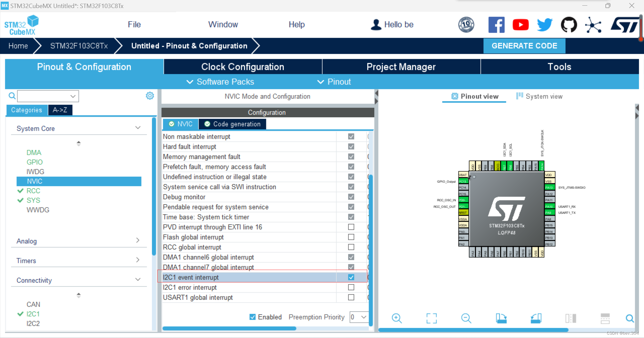The height and width of the screenshot is (338, 644).
Task: Zoom in on the pinout view
Action: 397,318
